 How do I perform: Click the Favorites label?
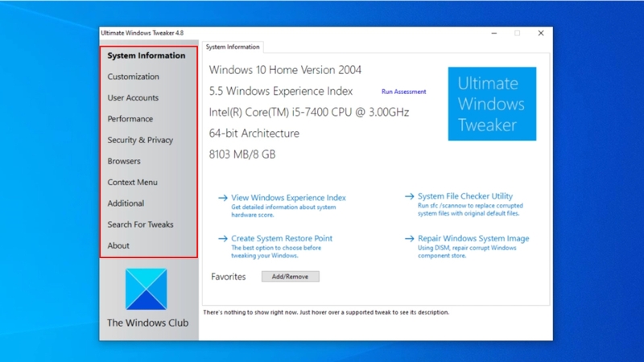click(x=228, y=277)
